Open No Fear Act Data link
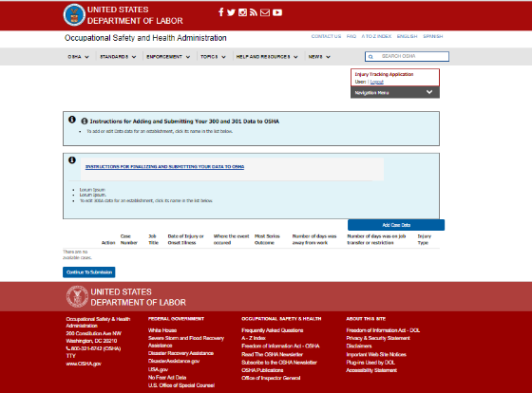The width and height of the screenshot is (532, 393). click(167, 378)
